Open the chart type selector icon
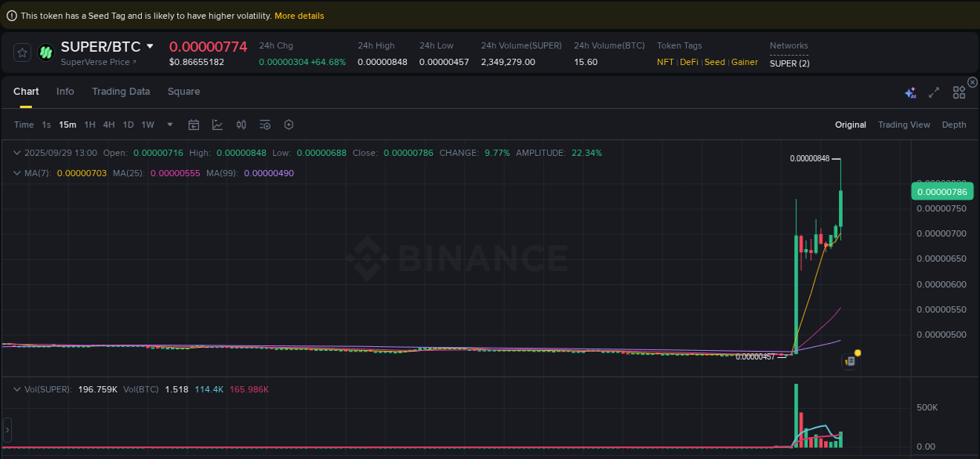980x459 pixels. pyautogui.click(x=217, y=125)
